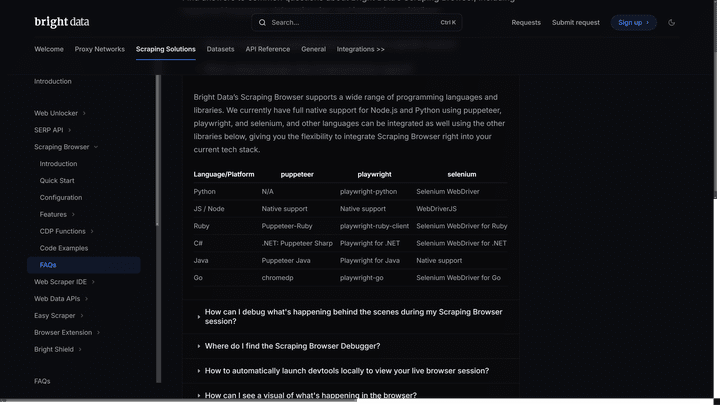Expand the Web Data APIs chevron

point(86,299)
